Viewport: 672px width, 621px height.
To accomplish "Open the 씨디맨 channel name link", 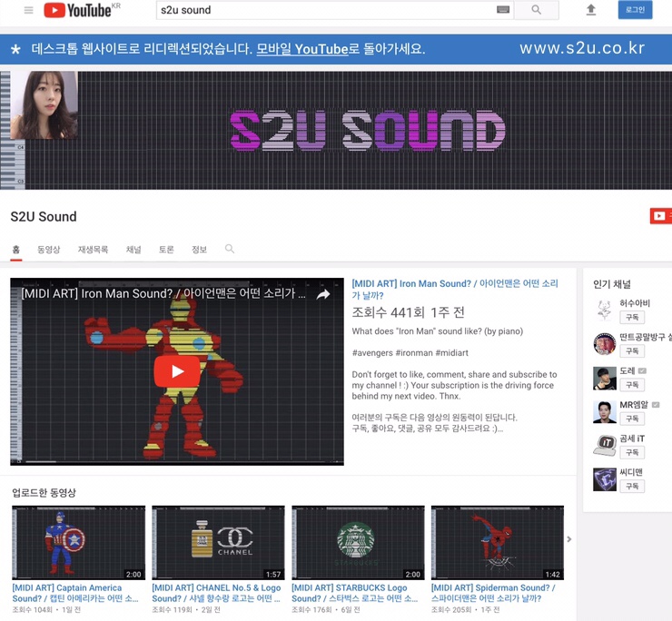I will tap(631, 472).
